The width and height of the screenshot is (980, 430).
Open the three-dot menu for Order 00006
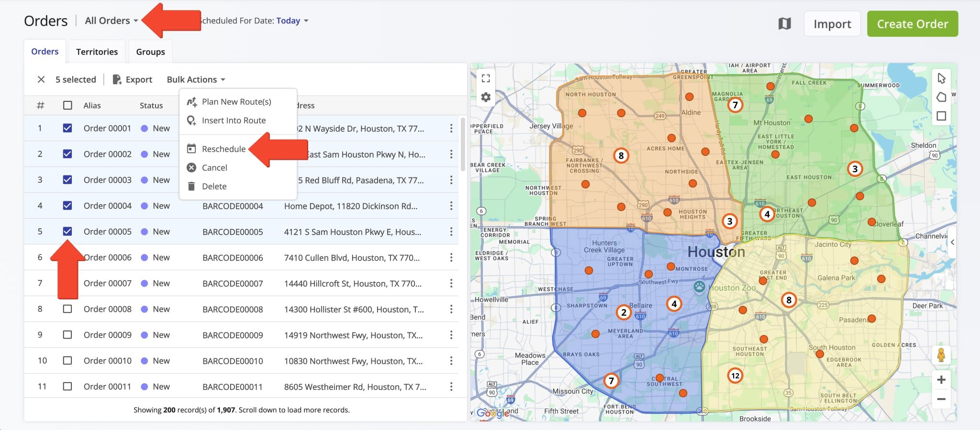click(x=451, y=257)
